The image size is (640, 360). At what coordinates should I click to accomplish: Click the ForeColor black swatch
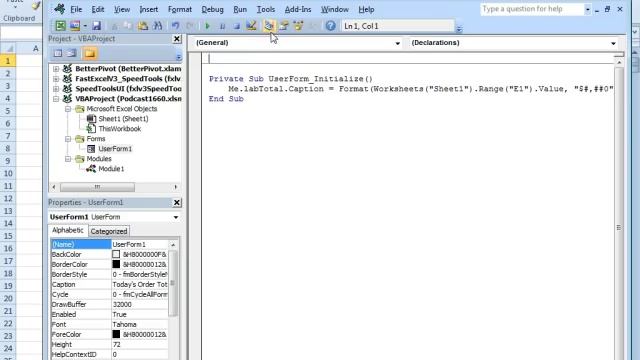click(116, 334)
